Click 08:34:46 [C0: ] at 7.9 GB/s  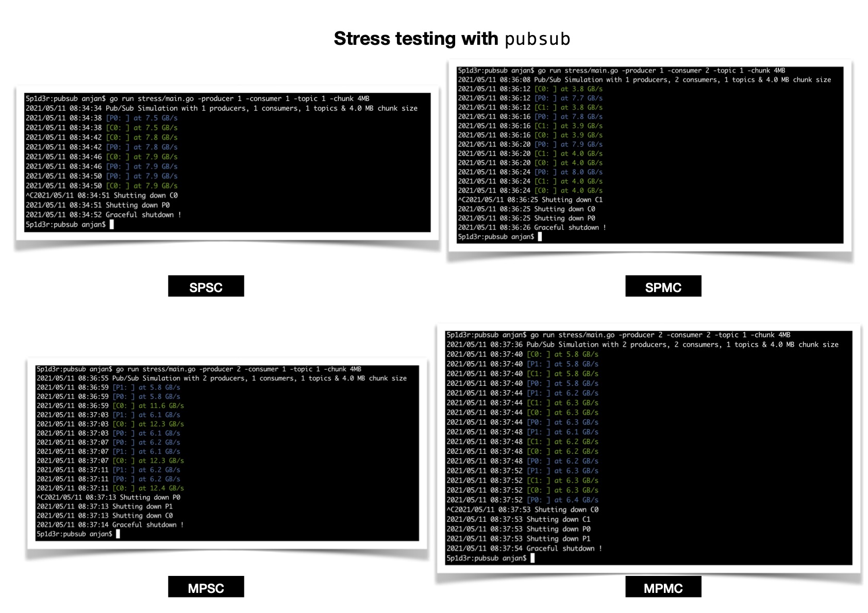pos(102,157)
